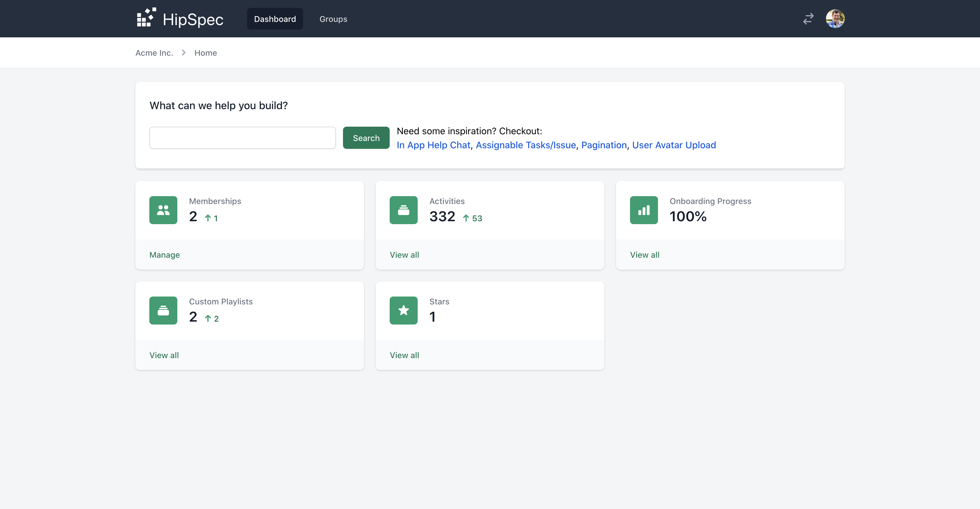The image size is (980, 509).
Task: Click the Custom Playlists label
Action: click(x=221, y=301)
